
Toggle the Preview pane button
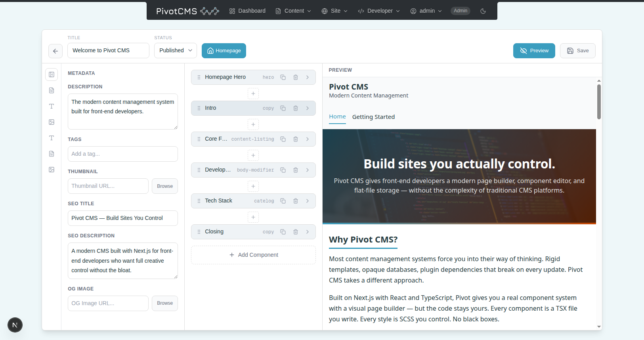[534, 51]
